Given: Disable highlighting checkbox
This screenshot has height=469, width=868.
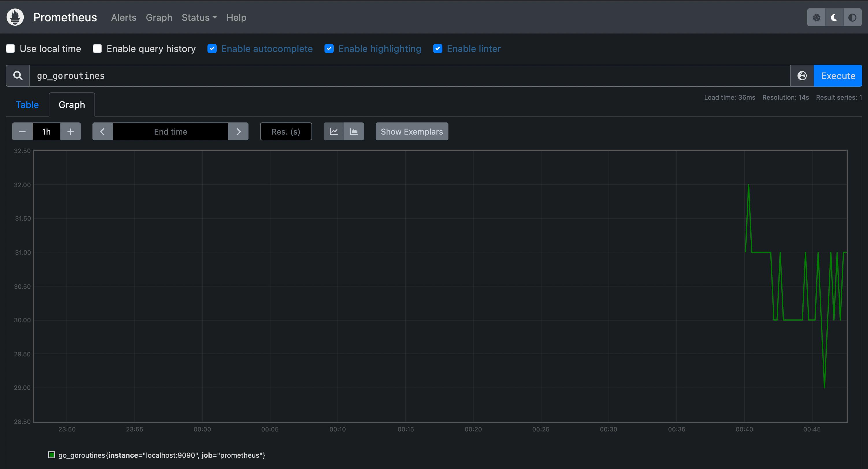Looking at the screenshot, I should [329, 49].
